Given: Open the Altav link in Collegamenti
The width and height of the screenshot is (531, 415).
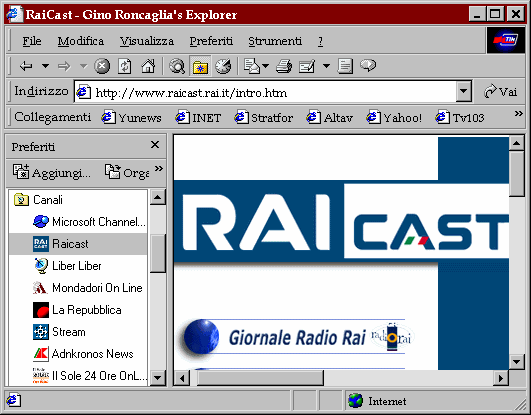Looking at the screenshot, I should pos(330,118).
